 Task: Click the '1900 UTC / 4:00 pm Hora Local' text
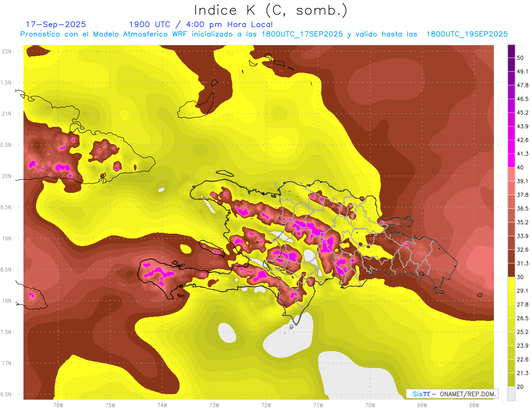pos(201,24)
